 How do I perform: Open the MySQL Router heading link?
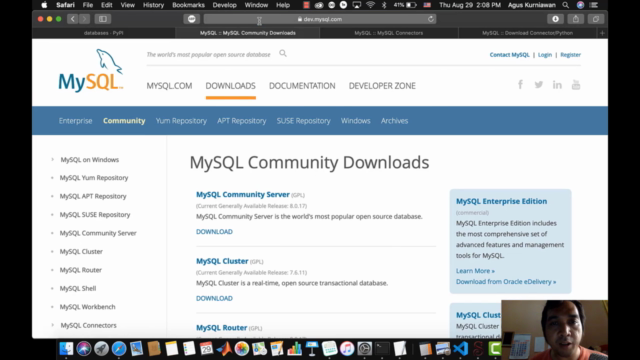[x=222, y=327]
